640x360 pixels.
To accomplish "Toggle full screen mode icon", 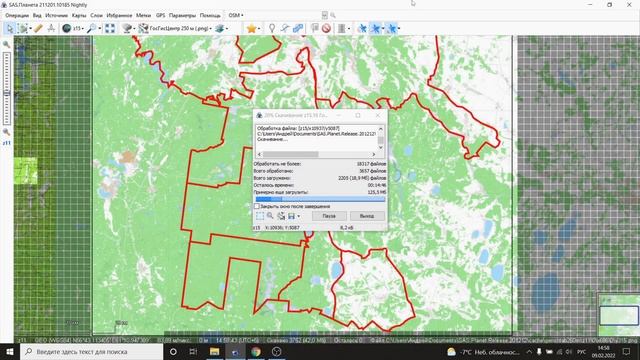I will coord(110,28).
